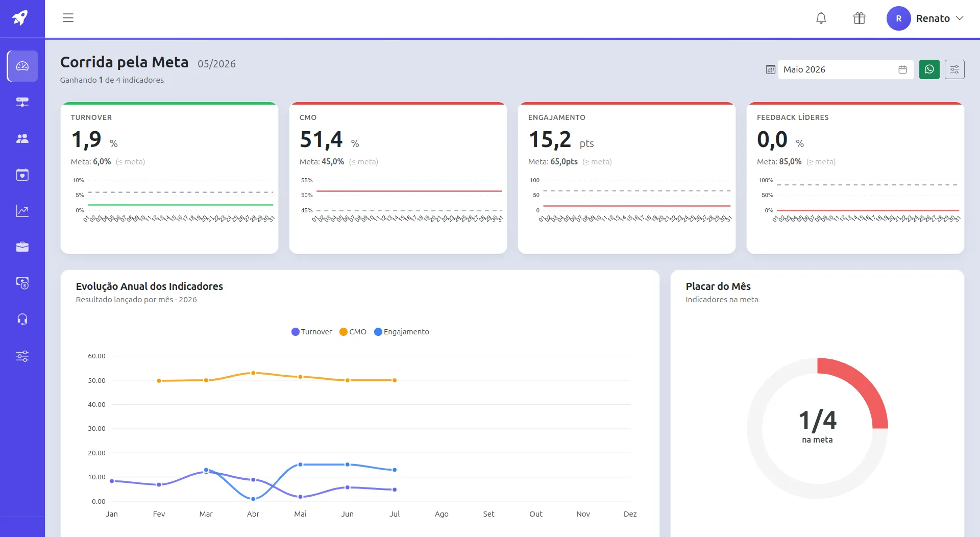Open the line chart sidebar icon
Viewport: 980px width, 537px height.
22,211
